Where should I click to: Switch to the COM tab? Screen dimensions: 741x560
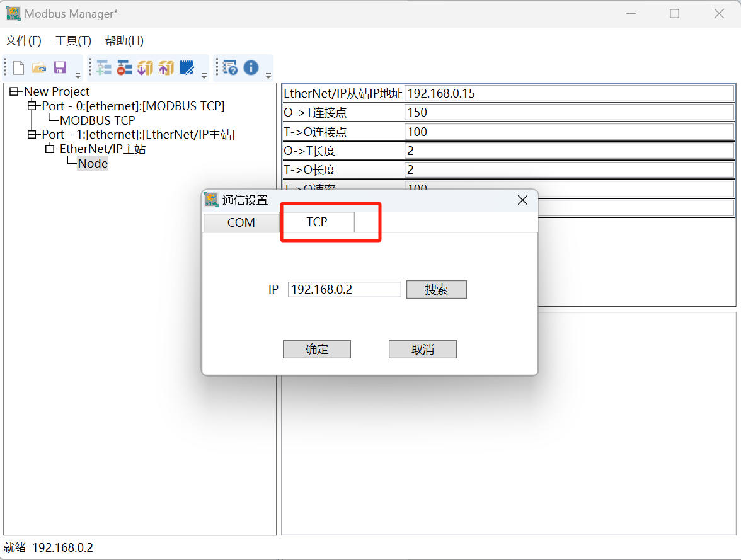[241, 222]
